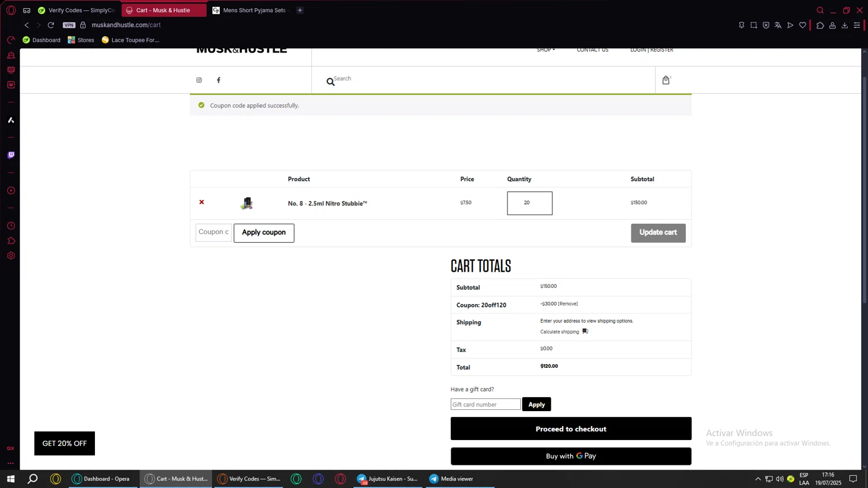Open the page translate icon
This screenshot has height=488, width=868.
coord(778,25)
